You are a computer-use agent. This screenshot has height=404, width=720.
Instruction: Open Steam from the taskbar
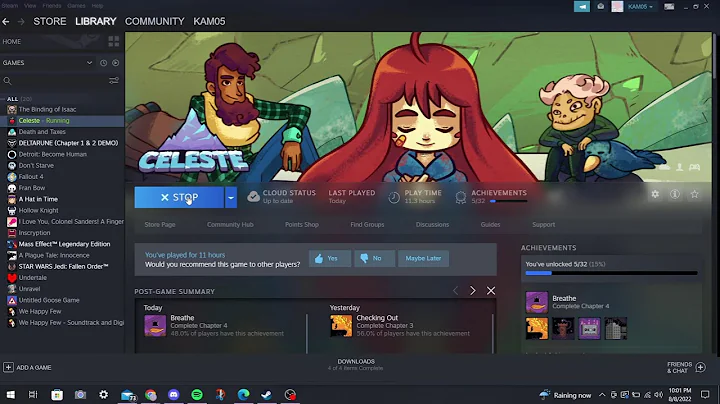[x=266, y=395]
